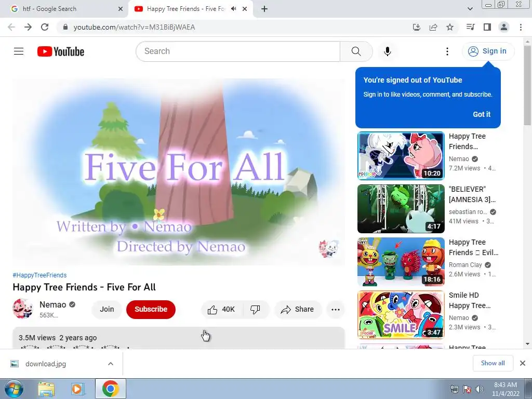Open the Action Center flag icon
This screenshot has height=399, width=532.
pyautogui.click(x=467, y=389)
